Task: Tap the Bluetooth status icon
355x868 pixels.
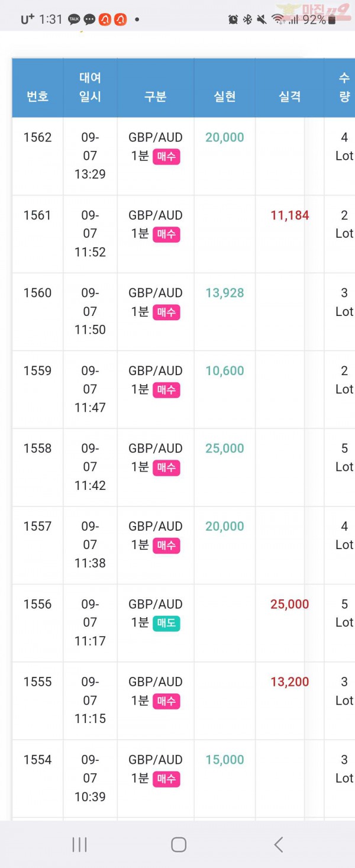Action: point(247,20)
